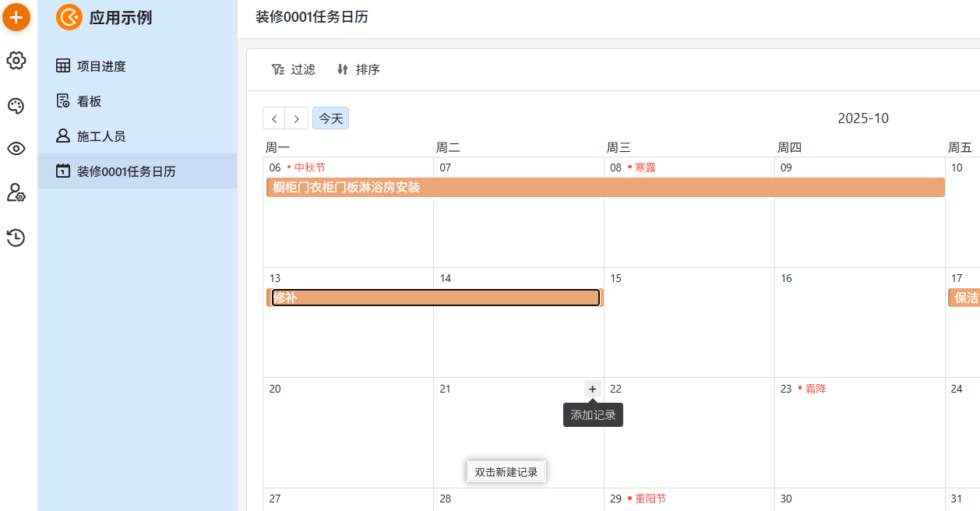Select the 修补 calendar event
The image size is (980, 511).
(x=435, y=298)
